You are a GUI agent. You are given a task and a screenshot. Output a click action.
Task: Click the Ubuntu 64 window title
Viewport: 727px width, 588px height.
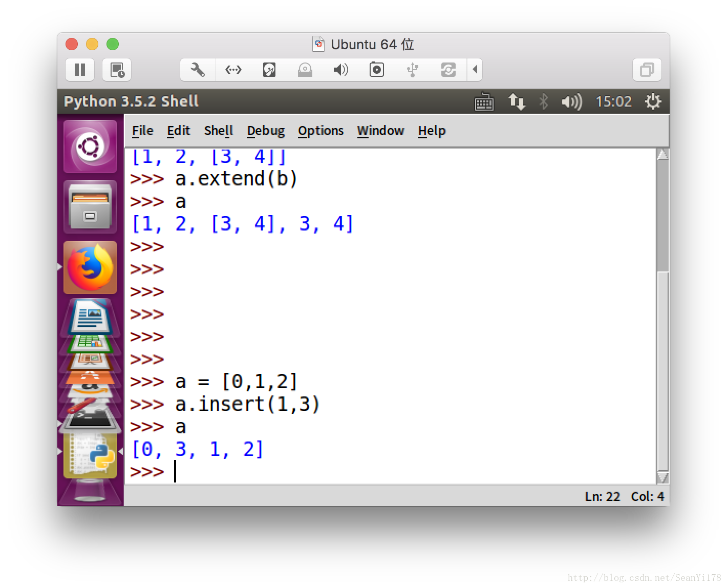point(372,45)
